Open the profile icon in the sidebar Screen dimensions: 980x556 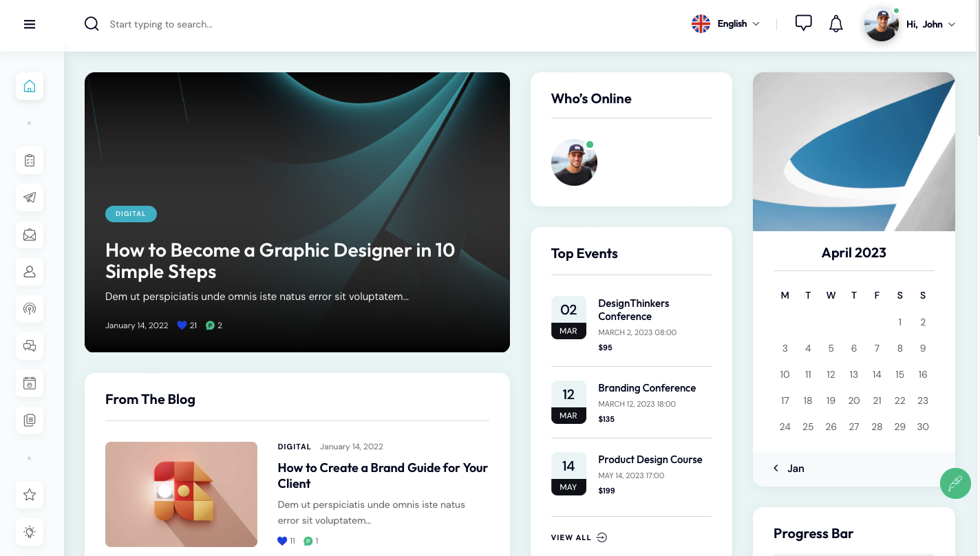pyautogui.click(x=29, y=272)
